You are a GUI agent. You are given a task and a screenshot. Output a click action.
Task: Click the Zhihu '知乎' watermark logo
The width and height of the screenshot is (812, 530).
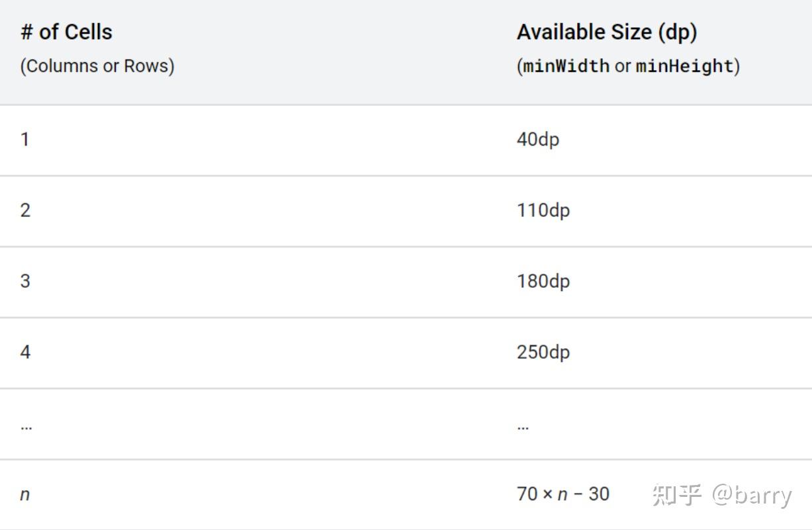pyautogui.click(x=676, y=494)
